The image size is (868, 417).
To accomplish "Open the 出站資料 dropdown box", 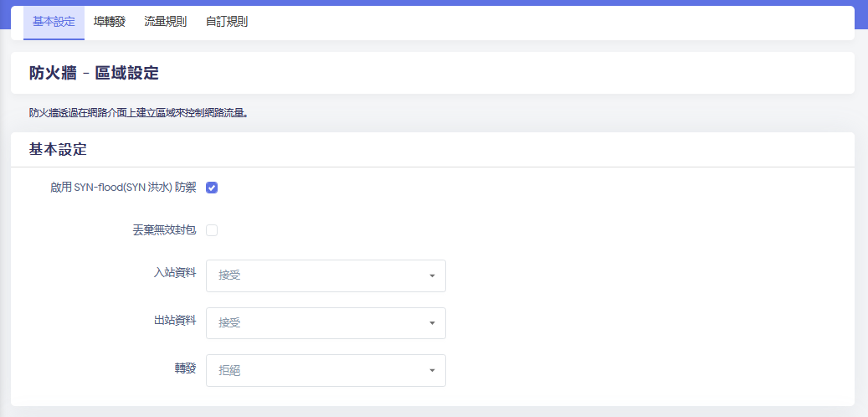I will coord(325,322).
